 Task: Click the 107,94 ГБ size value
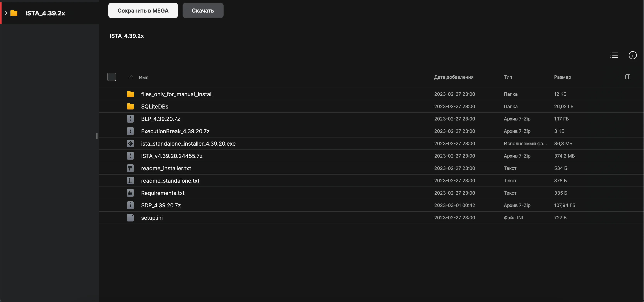pos(565,205)
